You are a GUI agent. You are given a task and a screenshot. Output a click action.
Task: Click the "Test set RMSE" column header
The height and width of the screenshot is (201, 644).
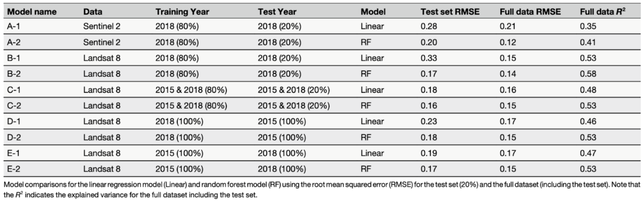pos(450,12)
